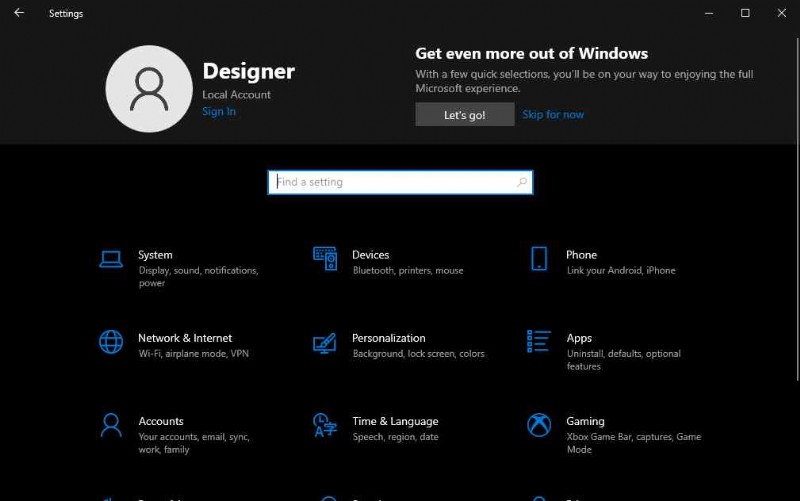
Task: Open the Time & Language icon
Action: 325,425
